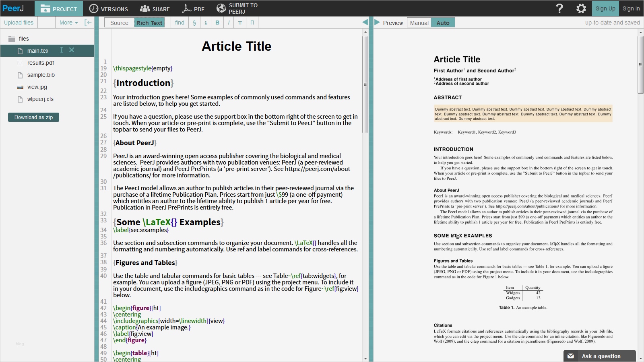Click Submit to PeerJ

237,8
